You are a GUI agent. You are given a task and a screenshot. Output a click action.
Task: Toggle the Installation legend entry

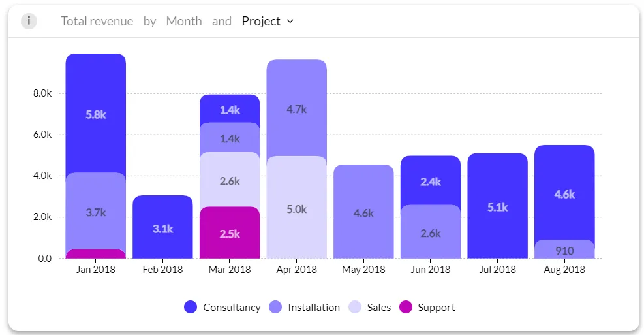[x=304, y=307]
